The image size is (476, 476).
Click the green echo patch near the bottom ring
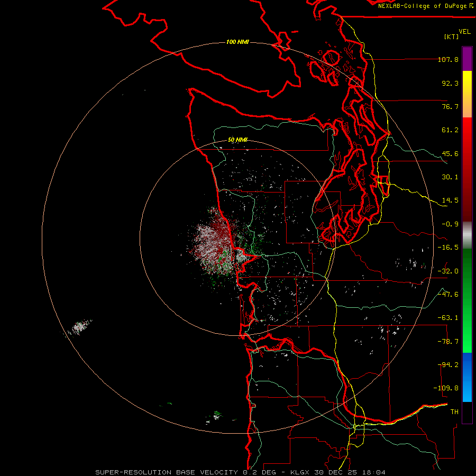pos(217,415)
